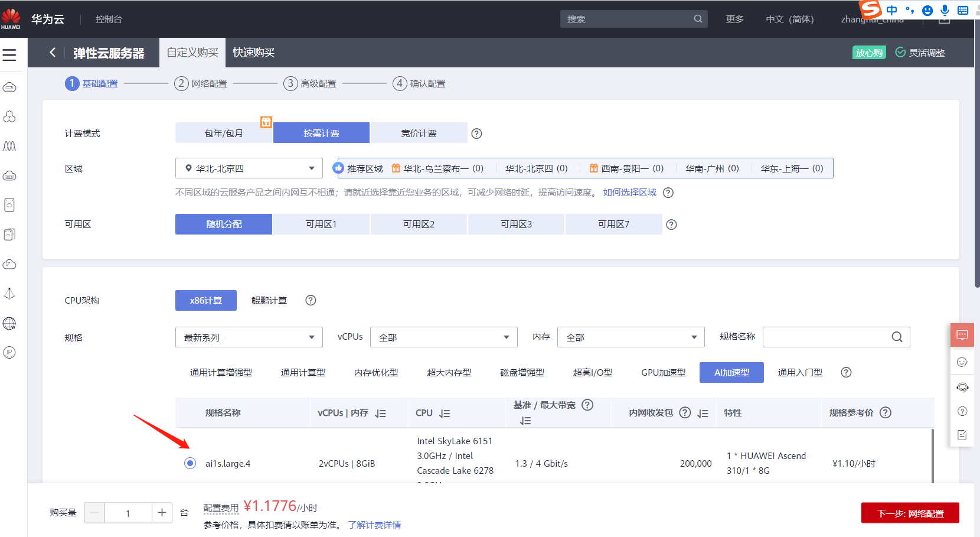The height and width of the screenshot is (537, 980).
Task: Click the top 搜索 input box
Action: coord(633,19)
